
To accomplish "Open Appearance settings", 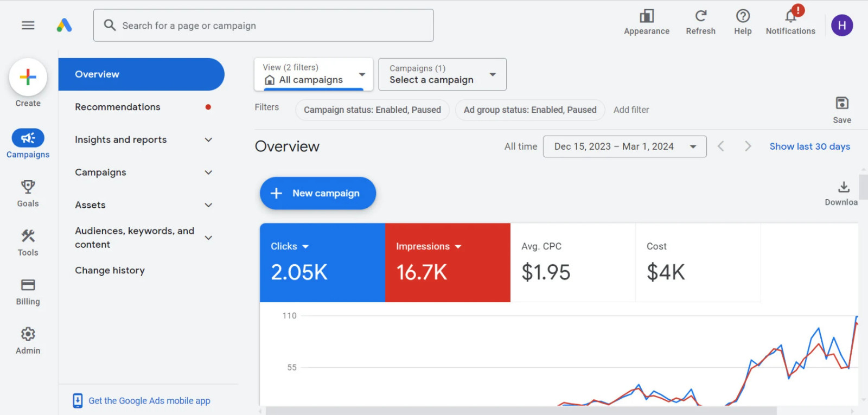I will pyautogui.click(x=647, y=22).
